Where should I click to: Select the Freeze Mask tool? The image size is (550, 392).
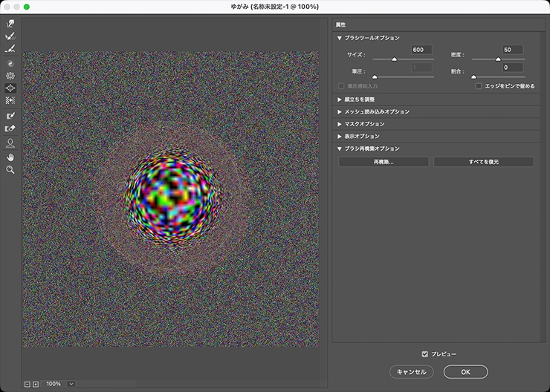coord(10,116)
